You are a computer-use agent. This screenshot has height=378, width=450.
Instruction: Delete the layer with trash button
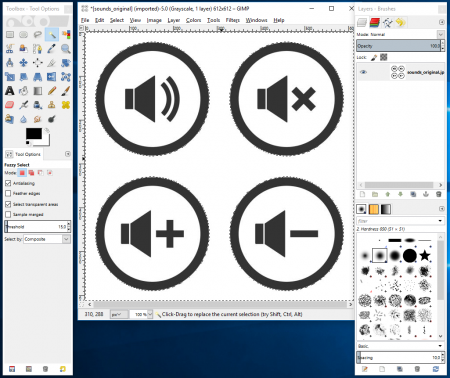pos(439,194)
